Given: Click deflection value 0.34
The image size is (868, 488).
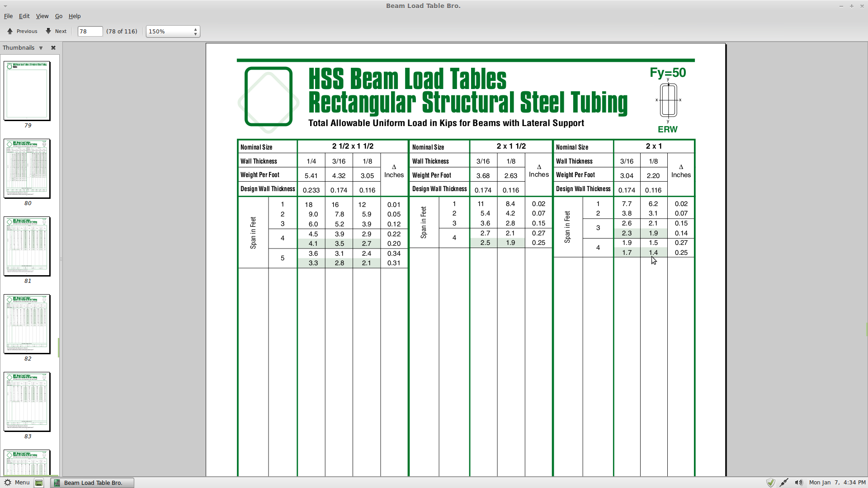Looking at the screenshot, I should pyautogui.click(x=394, y=253).
